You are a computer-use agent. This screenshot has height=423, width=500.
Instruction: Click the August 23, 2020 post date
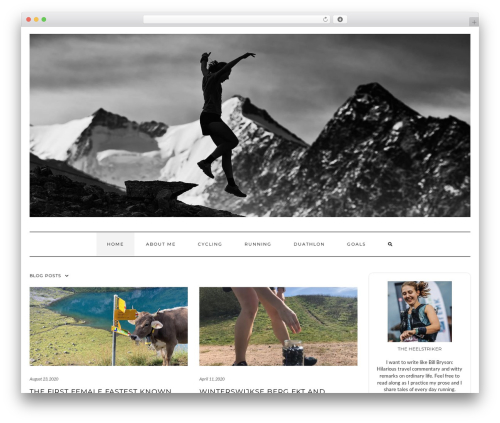point(44,379)
